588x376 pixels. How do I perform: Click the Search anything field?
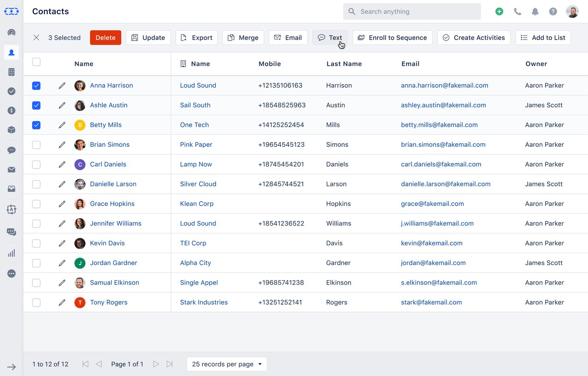412,12
